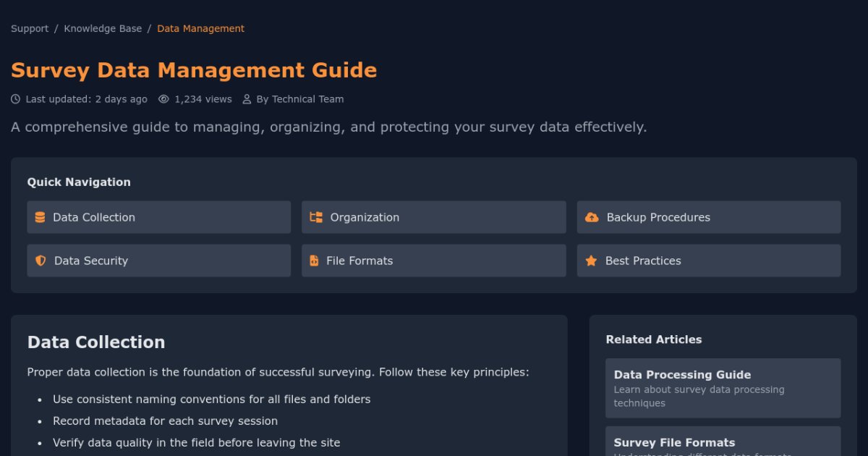The image size is (868, 456).
Task: Click the file icon beside File Formats
Action: coord(315,260)
